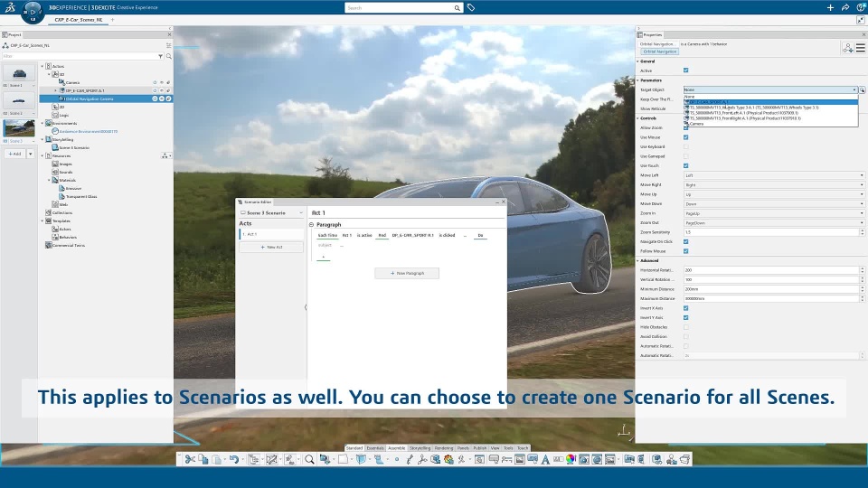Toggle the Active checkbox under General
Screen dimensions: 868x488
tap(686, 70)
